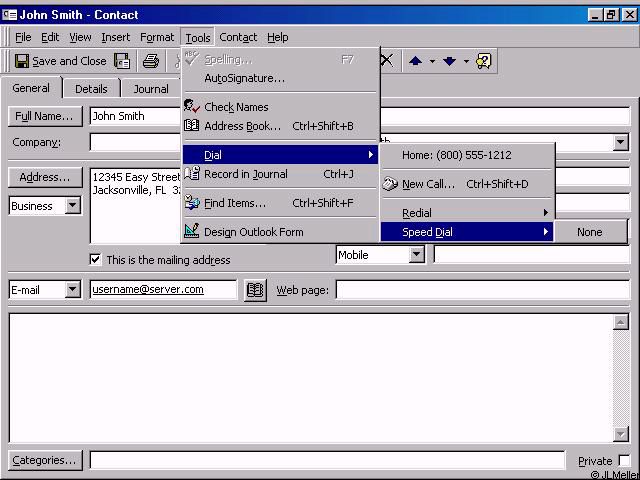Screen dimensions: 640x480
Task: Open the File menu
Action: pyautogui.click(x=23, y=38)
